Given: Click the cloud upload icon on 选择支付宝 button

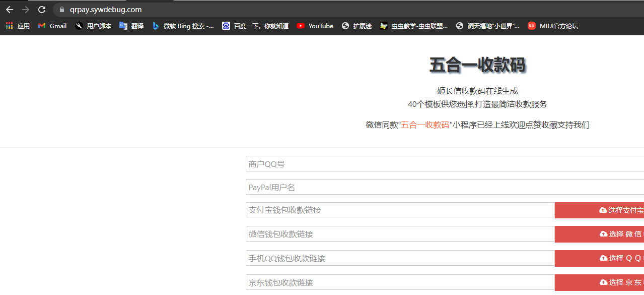Looking at the screenshot, I should pyautogui.click(x=602, y=210).
